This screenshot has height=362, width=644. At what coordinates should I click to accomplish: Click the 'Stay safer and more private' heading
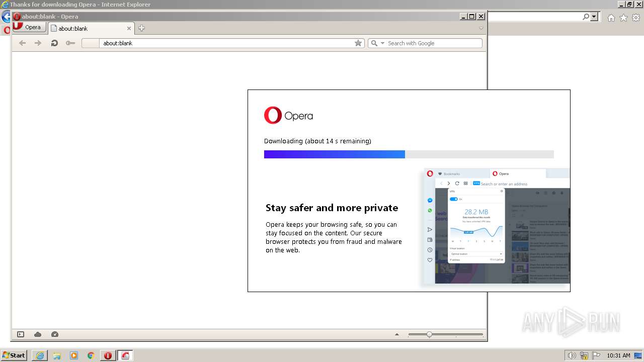(x=332, y=208)
